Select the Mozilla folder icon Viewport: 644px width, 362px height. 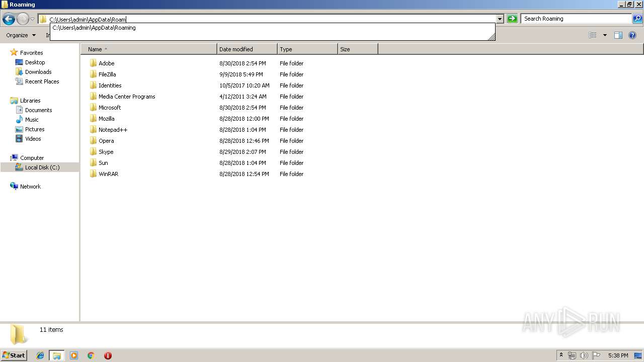point(93,119)
